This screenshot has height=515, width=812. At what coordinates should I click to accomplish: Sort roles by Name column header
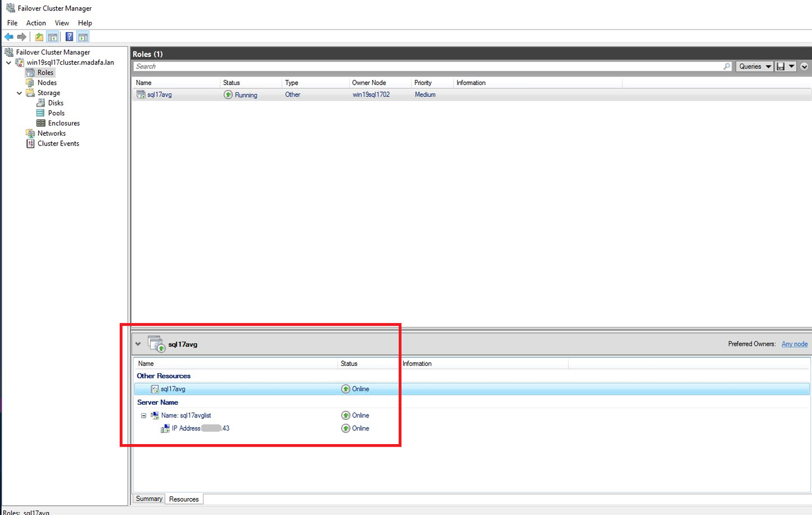176,82
